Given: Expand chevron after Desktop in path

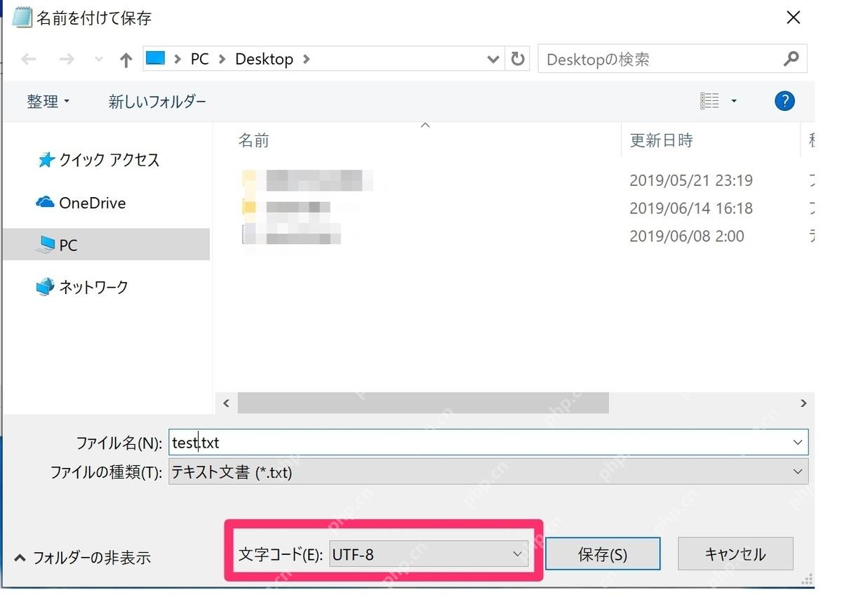Looking at the screenshot, I should (x=306, y=60).
